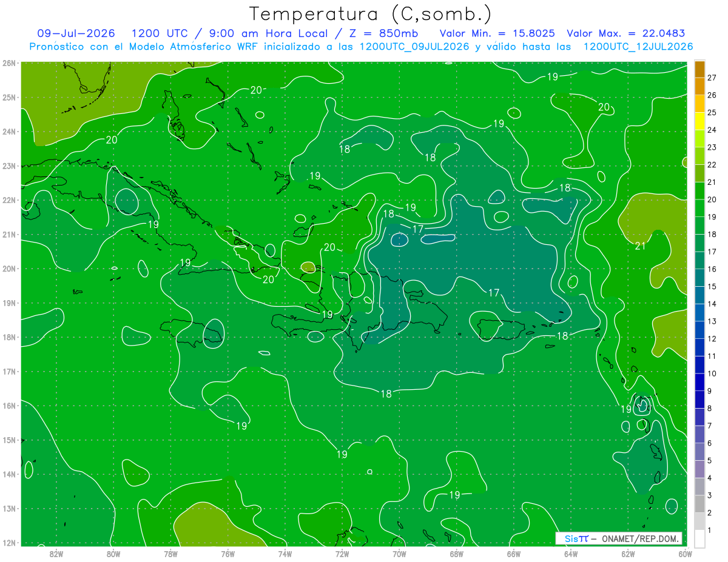This screenshot has height=562, width=728.
Task: Click the "17" contour label north of Puerto Rico
Action: click(x=494, y=293)
